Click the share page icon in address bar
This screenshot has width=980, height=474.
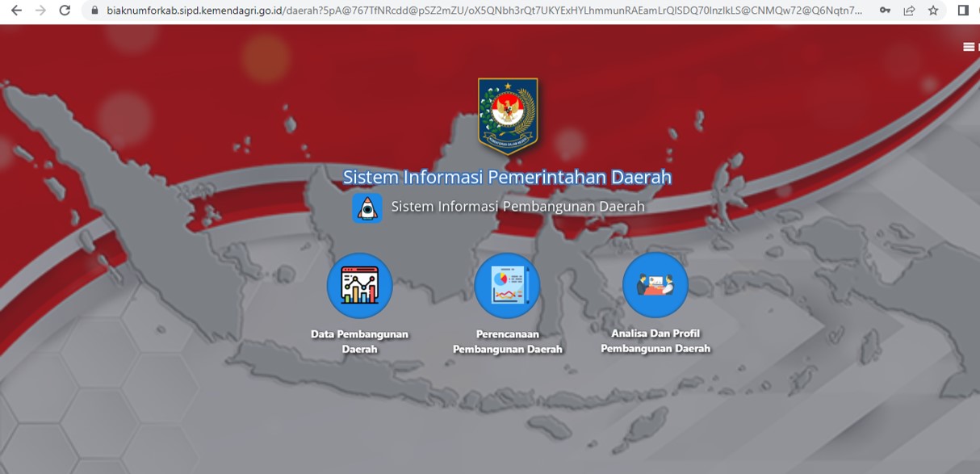point(909,10)
